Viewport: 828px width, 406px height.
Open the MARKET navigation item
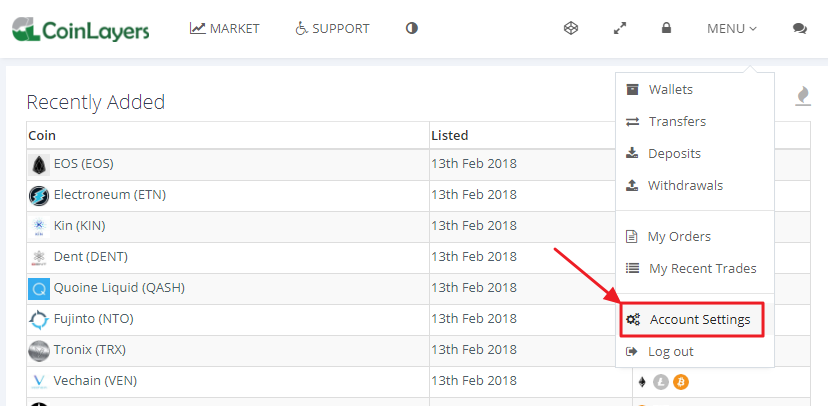(224, 28)
